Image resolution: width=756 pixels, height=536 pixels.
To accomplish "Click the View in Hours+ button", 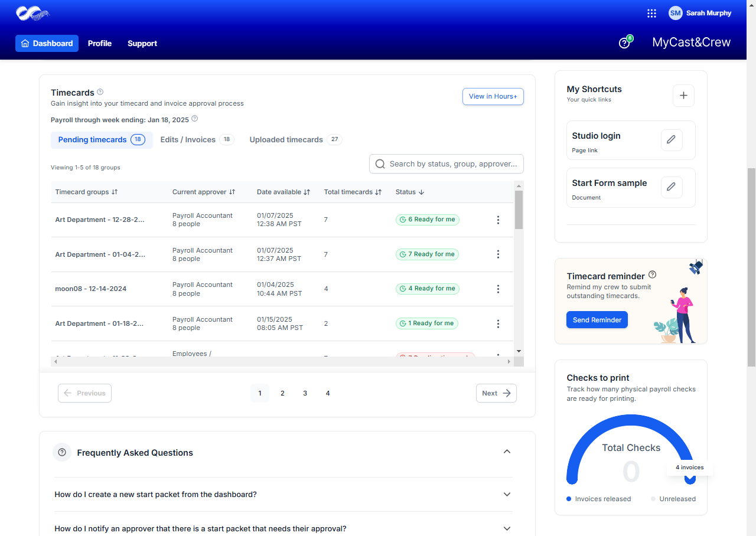I will (x=493, y=96).
